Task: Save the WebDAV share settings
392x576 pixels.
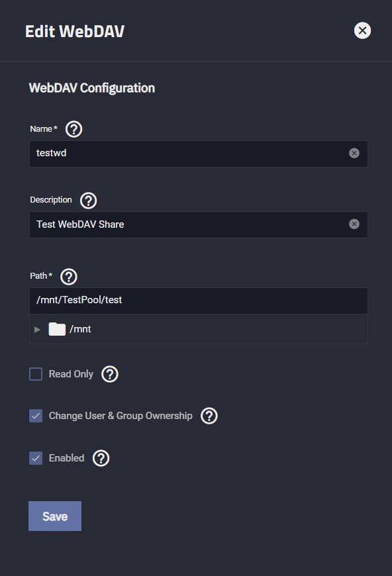Action: [55, 516]
